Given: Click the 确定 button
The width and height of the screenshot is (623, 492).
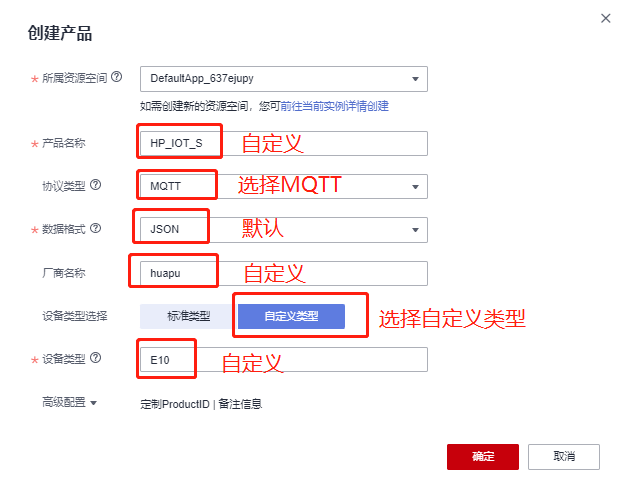Looking at the screenshot, I should pyautogui.click(x=483, y=456).
